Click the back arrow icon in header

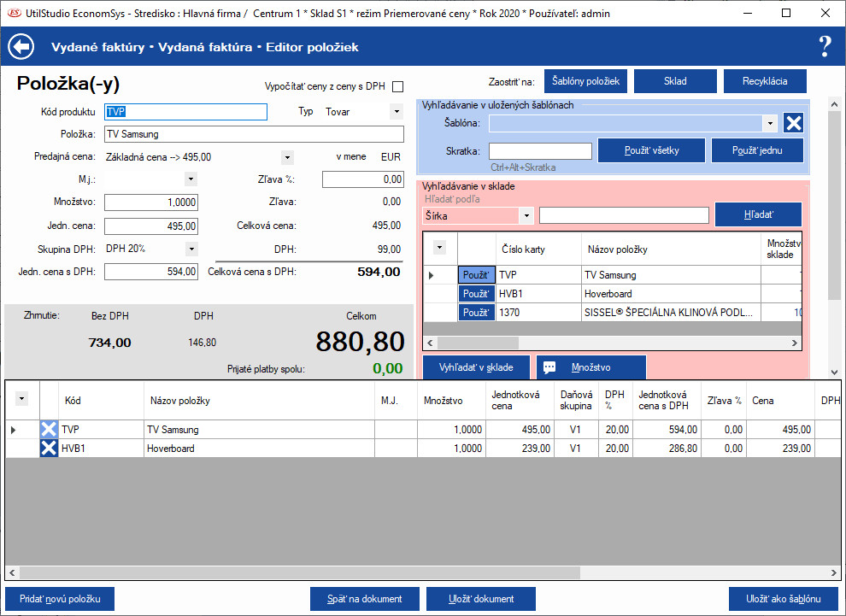pyautogui.click(x=21, y=47)
